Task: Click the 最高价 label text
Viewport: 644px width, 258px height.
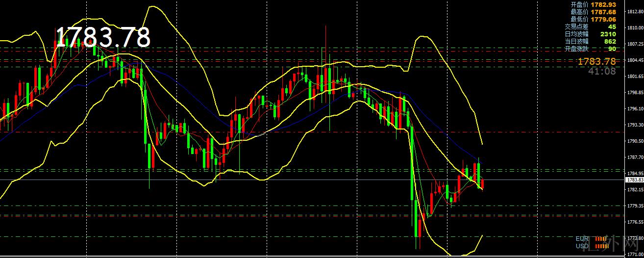Action: pos(580,12)
